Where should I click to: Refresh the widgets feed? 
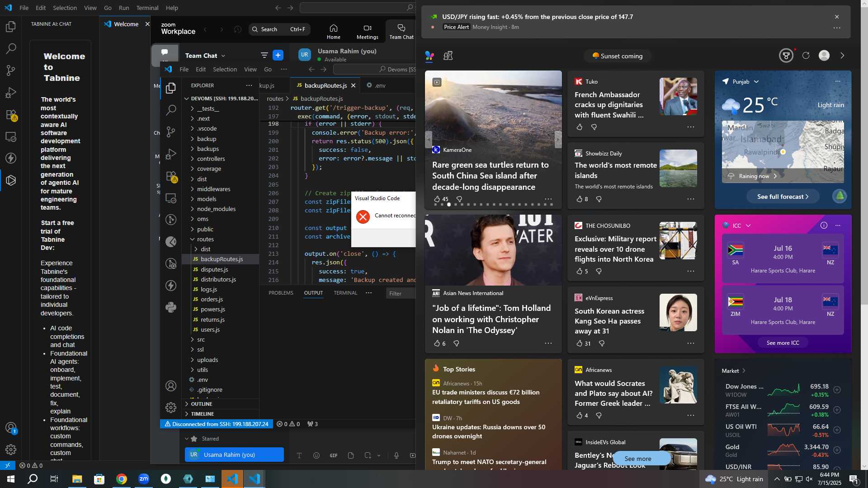pos(806,56)
